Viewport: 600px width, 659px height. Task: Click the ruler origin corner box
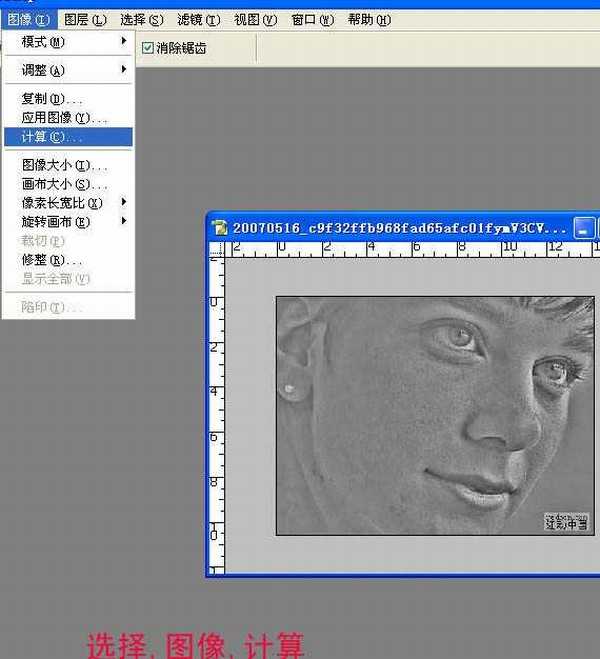point(217,250)
